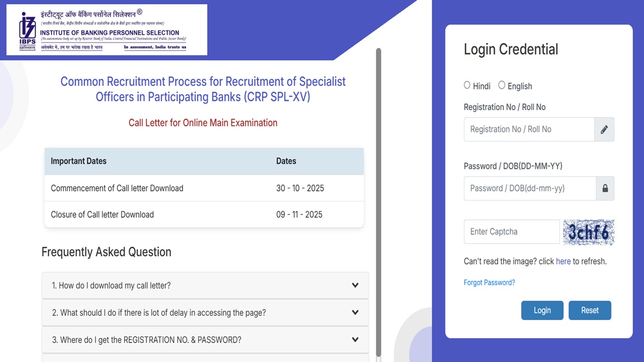Expand the partially visible fourth FAQ item
644x362 pixels.
(x=204, y=358)
